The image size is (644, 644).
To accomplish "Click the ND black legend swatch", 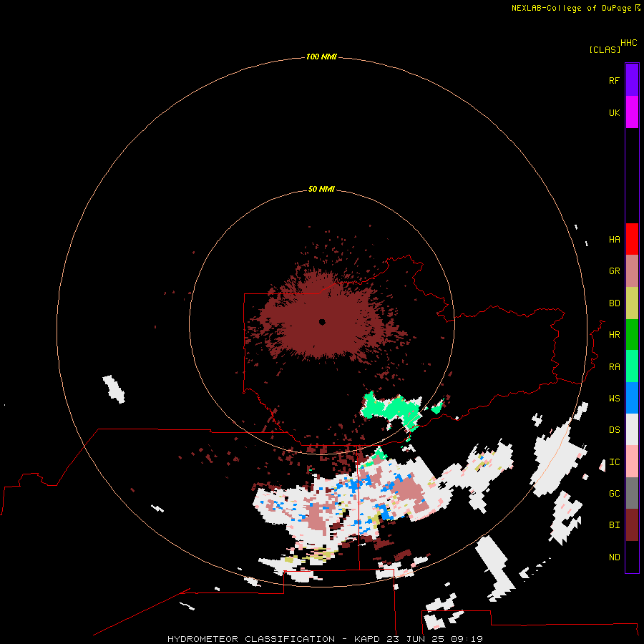I will [x=632, y=557].
